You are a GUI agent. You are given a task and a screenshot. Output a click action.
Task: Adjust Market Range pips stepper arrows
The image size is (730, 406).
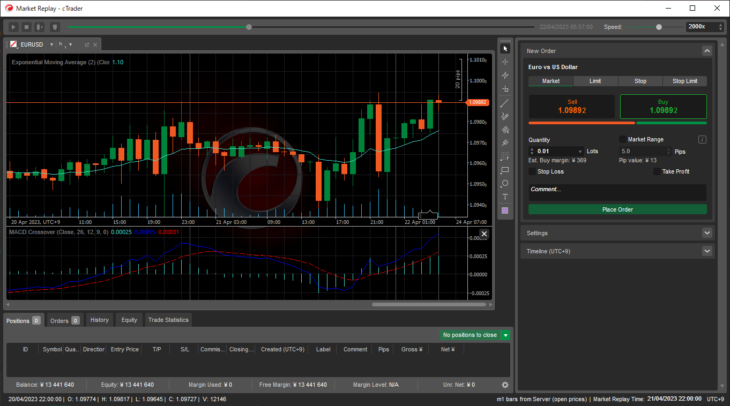[x=669, y=151]
